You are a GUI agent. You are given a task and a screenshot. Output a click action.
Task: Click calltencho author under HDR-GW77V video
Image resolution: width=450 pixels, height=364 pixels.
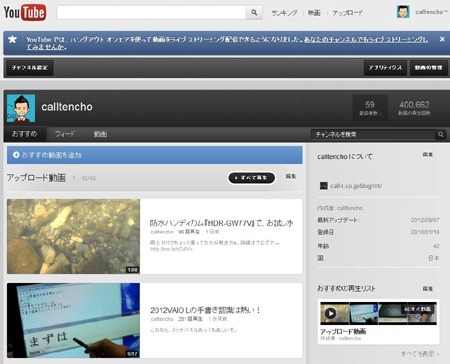pos(162,232)
